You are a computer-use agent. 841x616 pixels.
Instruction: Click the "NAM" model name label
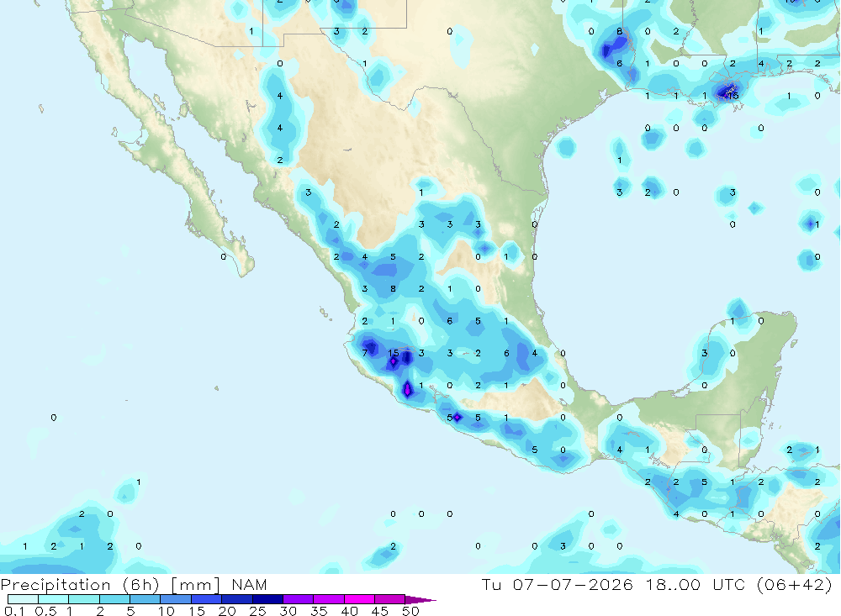250,584
